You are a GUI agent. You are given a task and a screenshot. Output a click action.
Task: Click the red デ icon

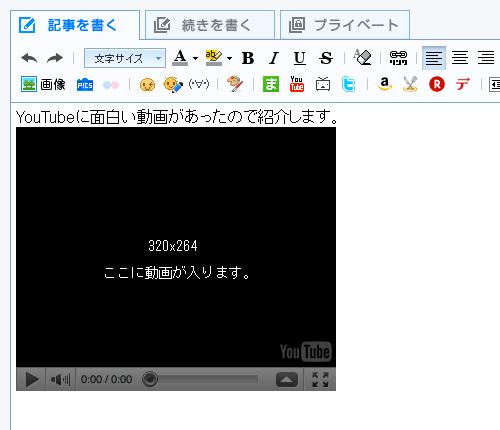coord(463,84)
